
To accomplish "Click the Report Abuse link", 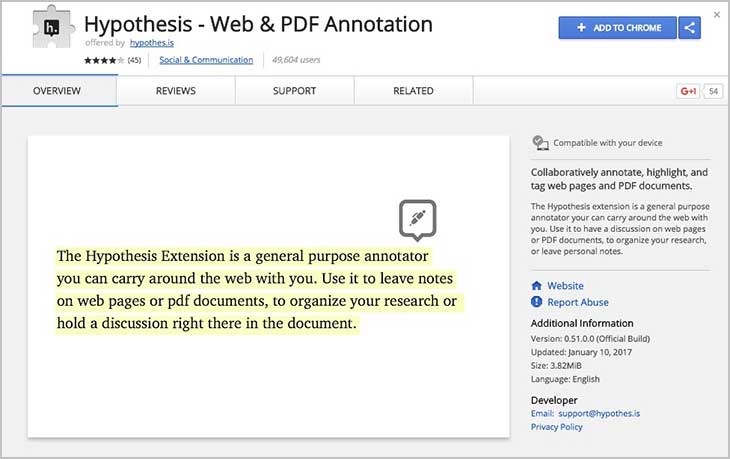I will (578, 302).
